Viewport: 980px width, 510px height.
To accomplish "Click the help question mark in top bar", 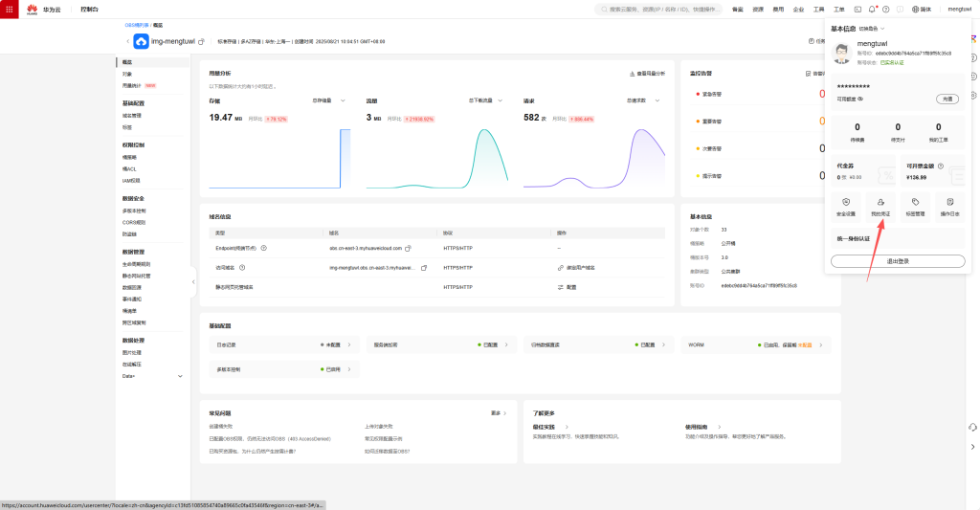I will [x=886, y=9].
